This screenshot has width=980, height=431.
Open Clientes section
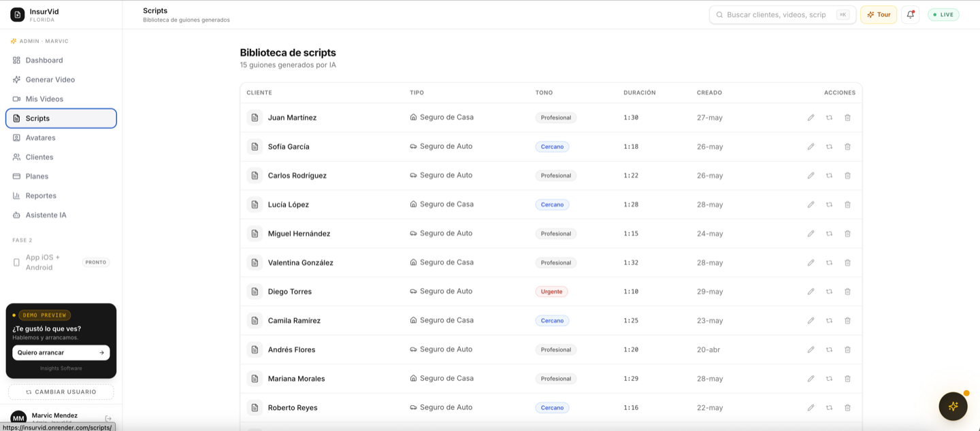[x=61, y=157]
